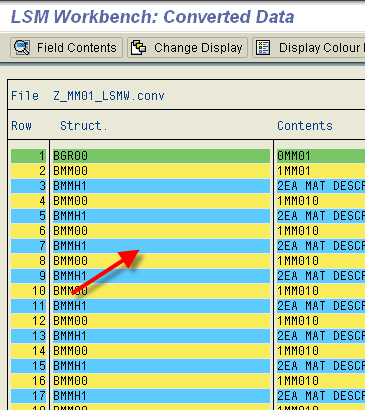Screen dimensions: 365x410
Task: Click the Change Display icon
Action: point(138,48)
